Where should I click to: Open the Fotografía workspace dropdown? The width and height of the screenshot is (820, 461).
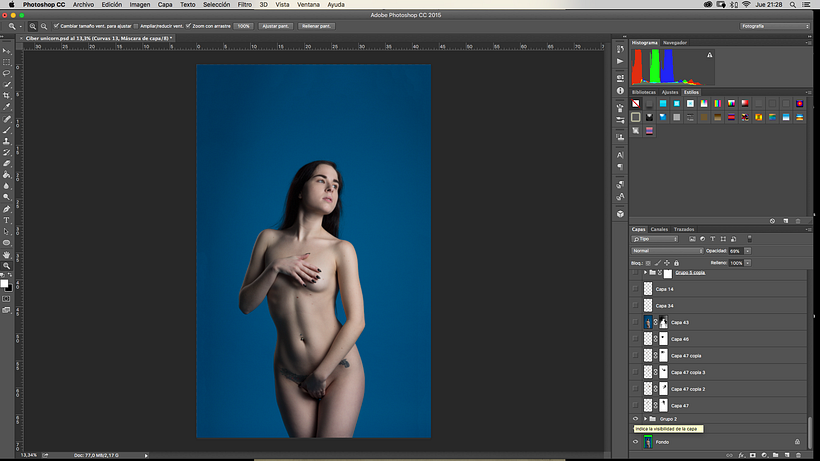tap(775, 26)
